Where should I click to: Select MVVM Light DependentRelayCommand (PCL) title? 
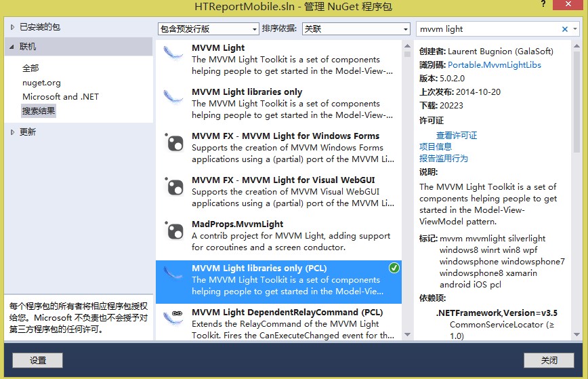(287, 312)
